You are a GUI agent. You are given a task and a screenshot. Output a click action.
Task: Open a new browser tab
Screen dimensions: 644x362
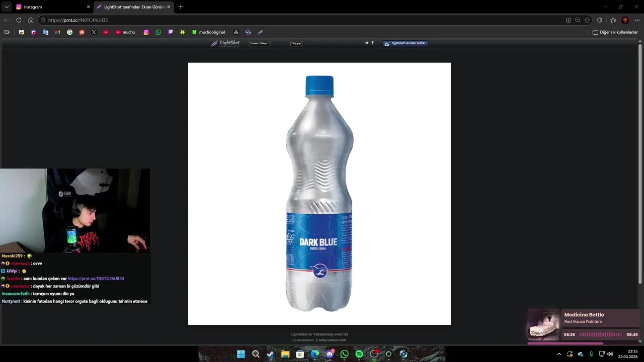(181, 7)
